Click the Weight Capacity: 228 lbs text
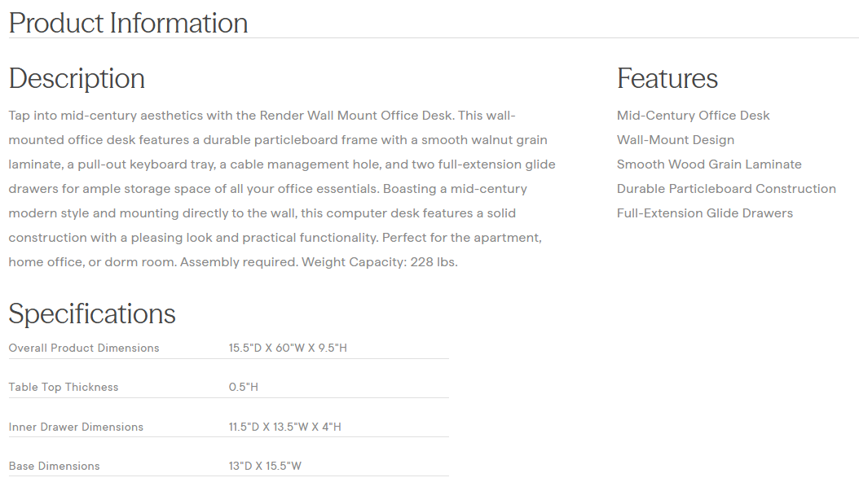 pos(380,262)
